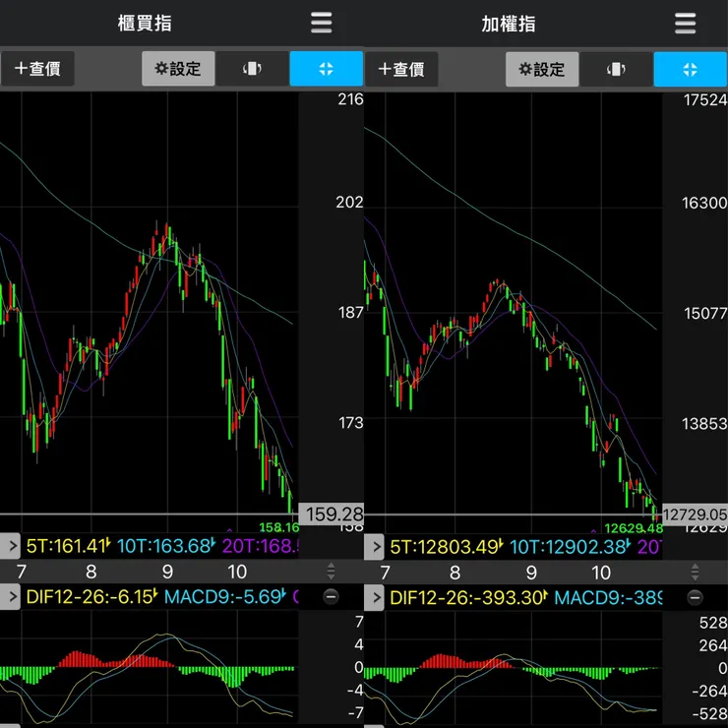Remove MACD sub-chart in 櫃買指 with minus icon
728x728 pixels.
pos(331,596)
